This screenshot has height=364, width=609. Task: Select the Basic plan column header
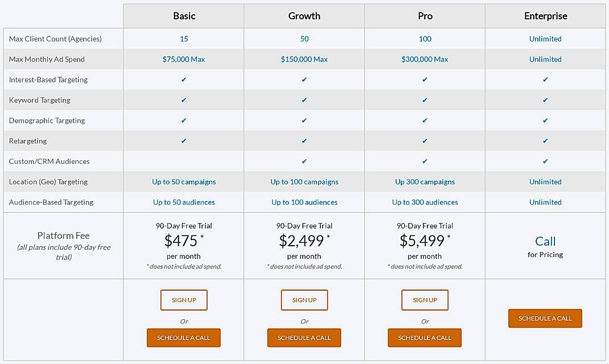point(183,16)
